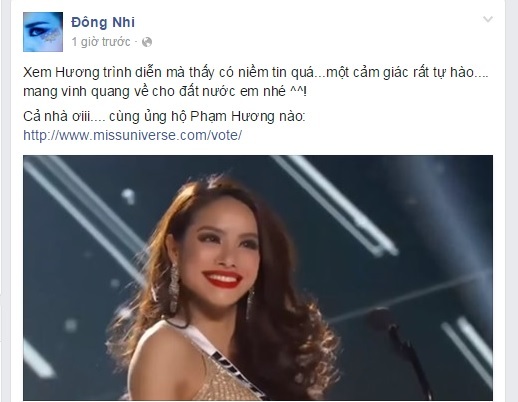The width and height of the screenshot is (518, 402).
Task: Follow the missuniverse.com/vote link
Action: pyautogui.click(x=132, y=135)
